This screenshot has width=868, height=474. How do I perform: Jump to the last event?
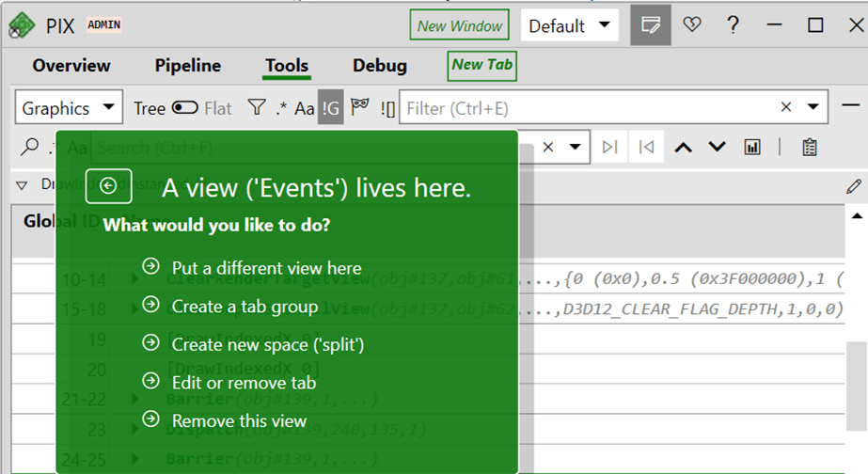(609, 147)
